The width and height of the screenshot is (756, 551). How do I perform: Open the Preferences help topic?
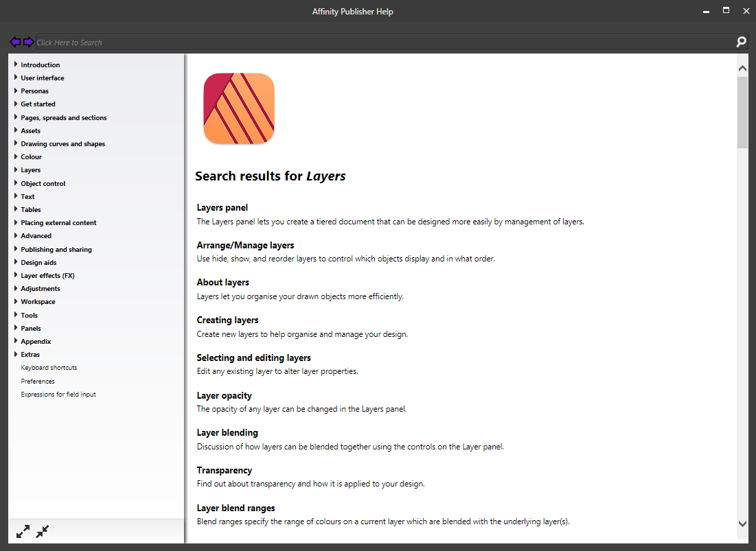point(38,381)
